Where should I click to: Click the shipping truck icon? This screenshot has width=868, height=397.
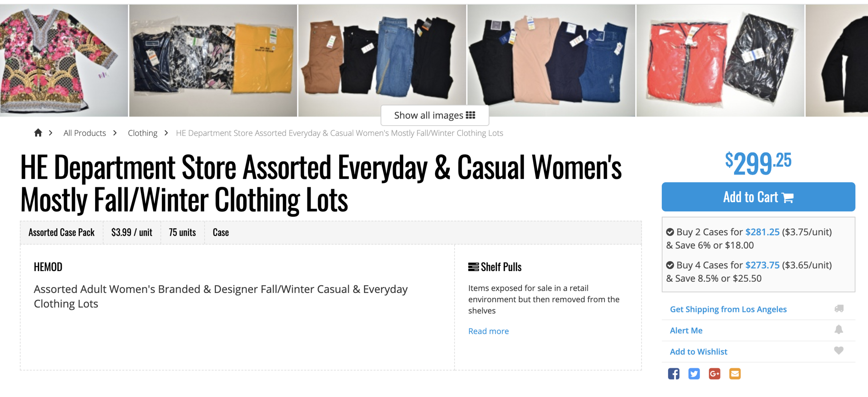(839, 309)
